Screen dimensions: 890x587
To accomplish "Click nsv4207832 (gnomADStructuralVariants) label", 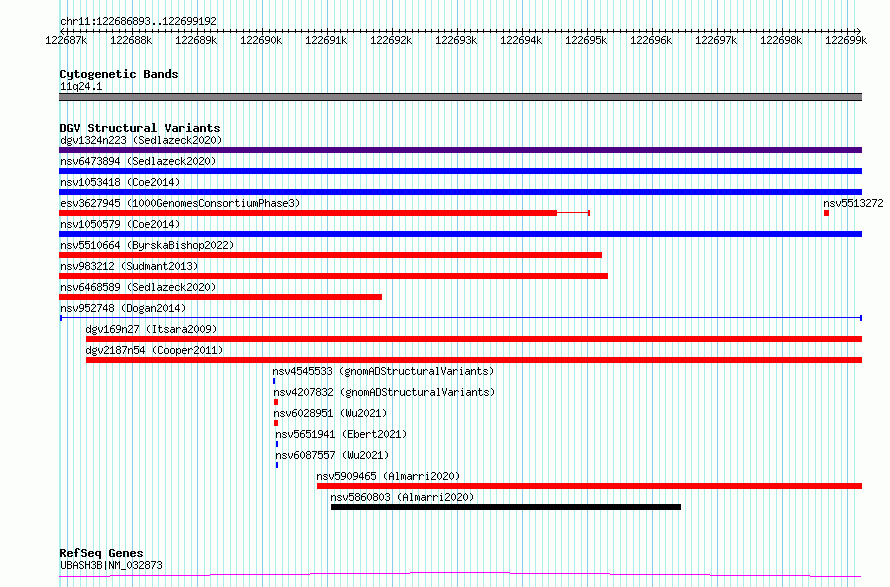I will click(384, 392).
